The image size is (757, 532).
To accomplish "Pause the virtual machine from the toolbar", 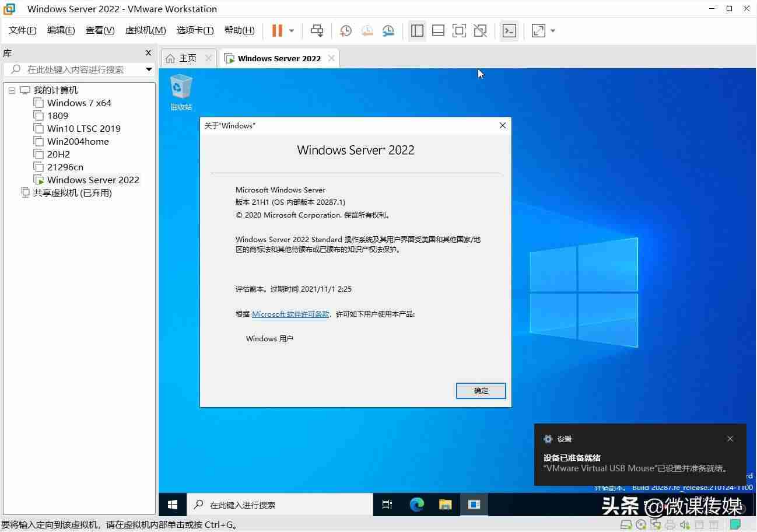I will pos(277,30).
